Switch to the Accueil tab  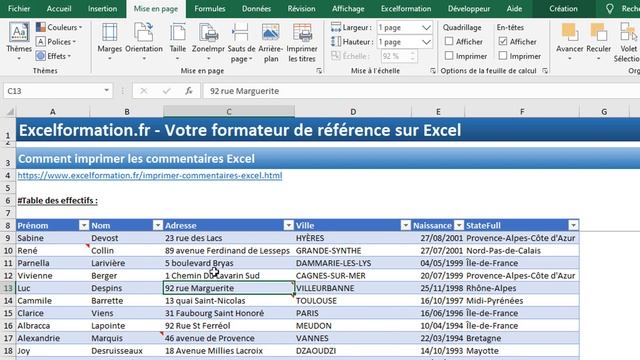[x=59, y=9]
